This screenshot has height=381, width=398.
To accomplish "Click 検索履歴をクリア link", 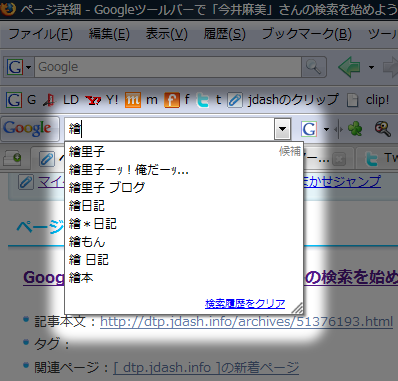I will pos(245,304).
